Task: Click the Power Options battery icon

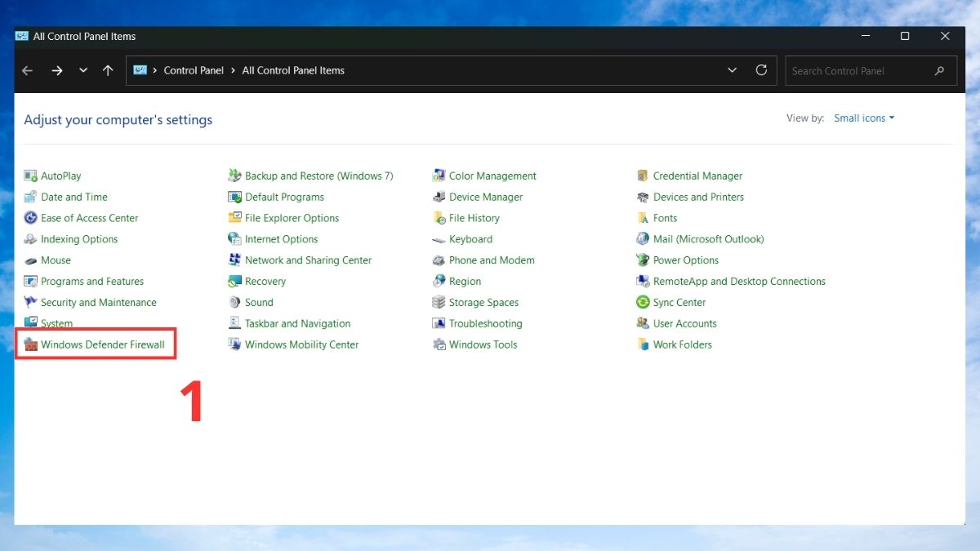Action: pos(644,260)
